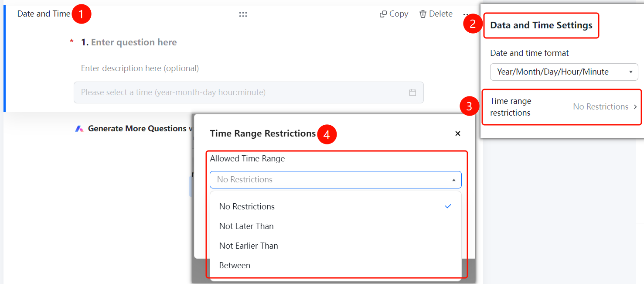Click the AI Generate More Questions icon
This screenshot has width=644, height=284.
click(x=79, y=129)
